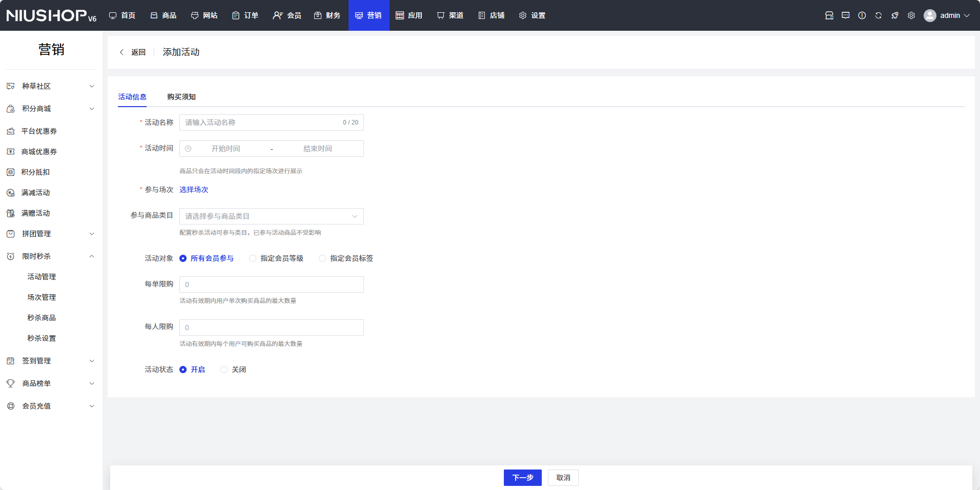Click the 结束时间 date input
980x490 pixels.
318,149
